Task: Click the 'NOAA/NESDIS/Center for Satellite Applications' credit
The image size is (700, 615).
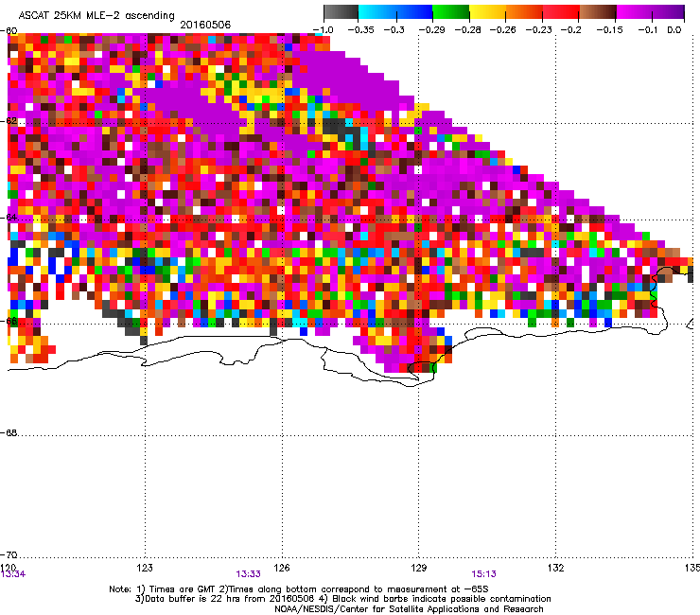Action: click(x=409, y=609)
